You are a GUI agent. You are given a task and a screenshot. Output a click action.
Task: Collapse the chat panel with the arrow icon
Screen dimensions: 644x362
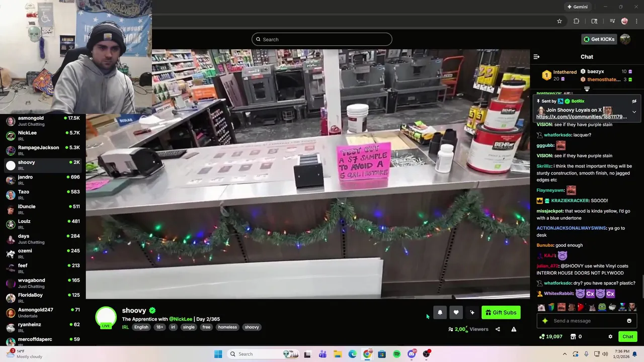(536, 57)
